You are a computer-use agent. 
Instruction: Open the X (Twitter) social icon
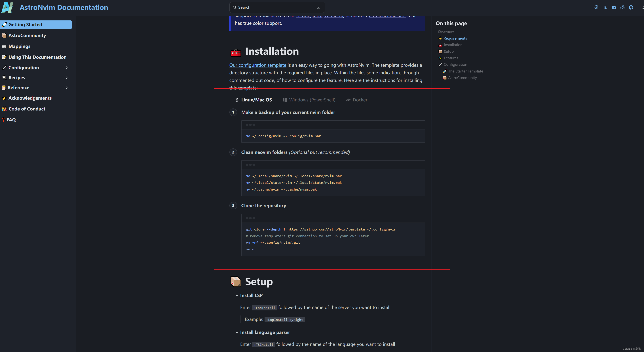pos(605,7)
